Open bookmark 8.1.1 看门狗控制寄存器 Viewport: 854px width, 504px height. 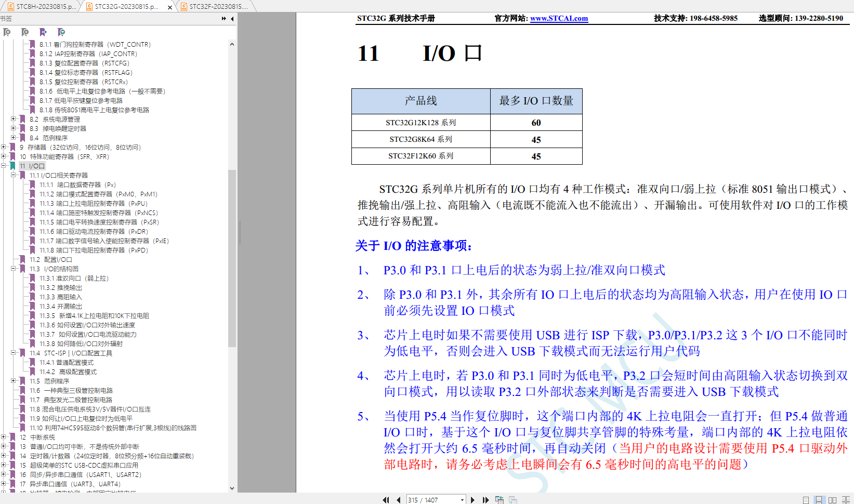(95, 45)
